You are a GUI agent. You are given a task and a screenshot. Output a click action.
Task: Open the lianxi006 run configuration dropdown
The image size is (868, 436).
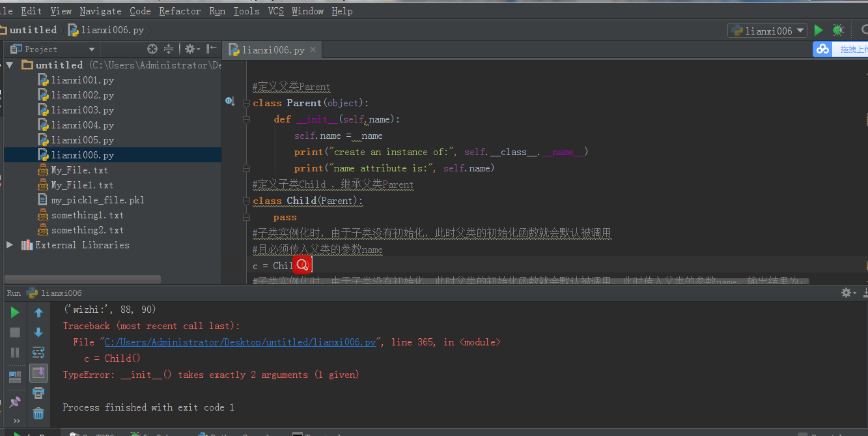click(x=768, y=31)
